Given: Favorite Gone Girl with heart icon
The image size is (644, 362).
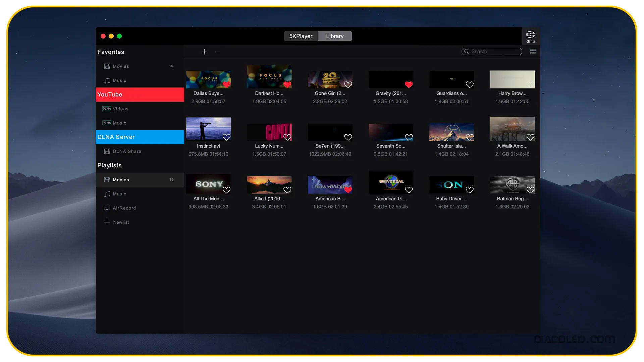Looking at the screenshot, I should 348,84.
